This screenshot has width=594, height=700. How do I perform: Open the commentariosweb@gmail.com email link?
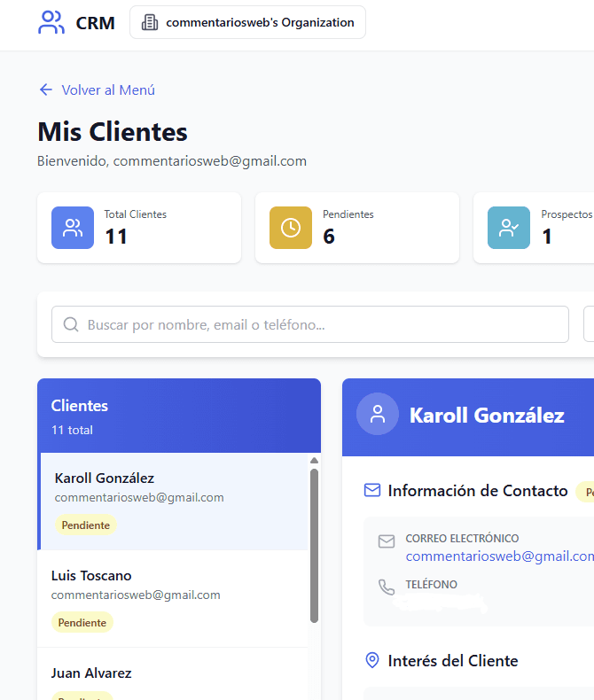click(500, 556)
